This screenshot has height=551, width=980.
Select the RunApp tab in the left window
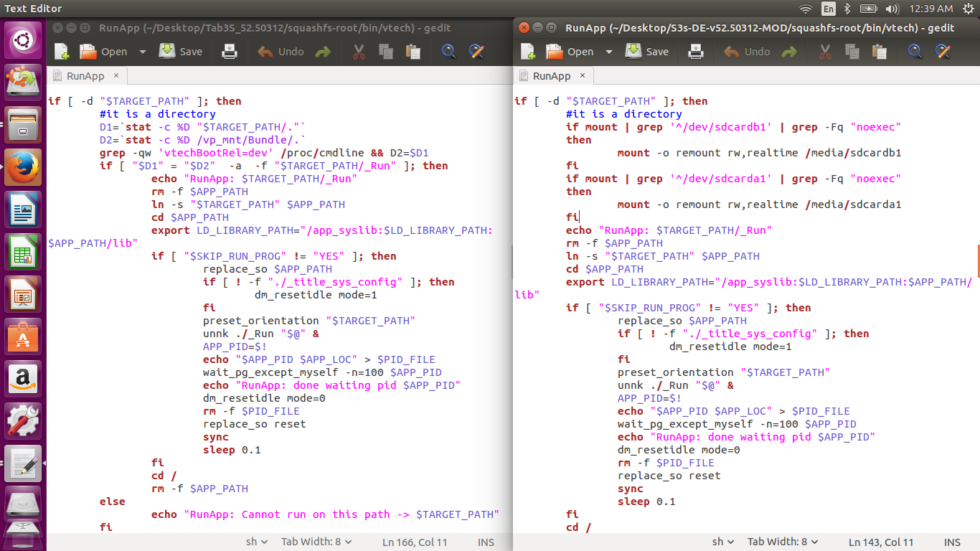coord(85,76)
